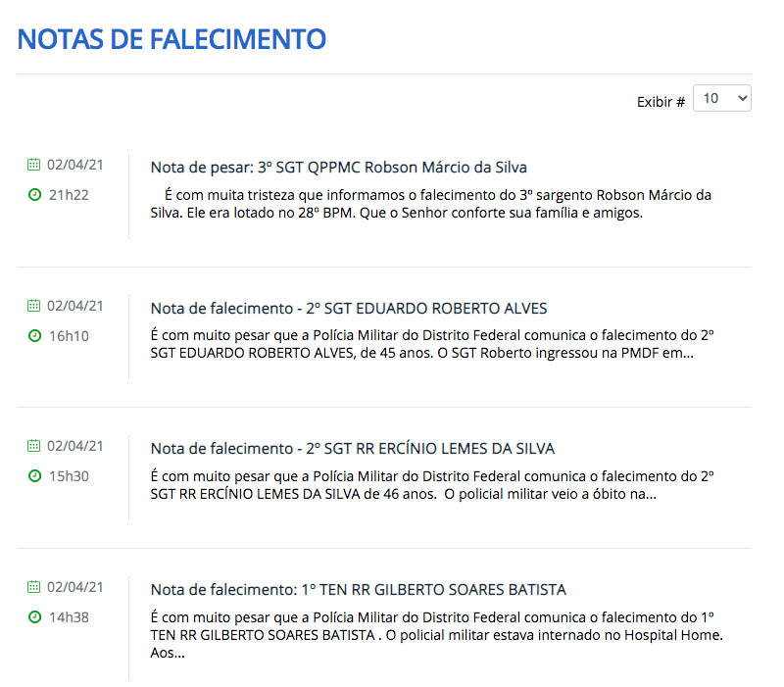Viewport: 784px width, 687px height.
Task: Open the note for 2º SGT RR Ercínio Lemes
Action: click(352, 449)
